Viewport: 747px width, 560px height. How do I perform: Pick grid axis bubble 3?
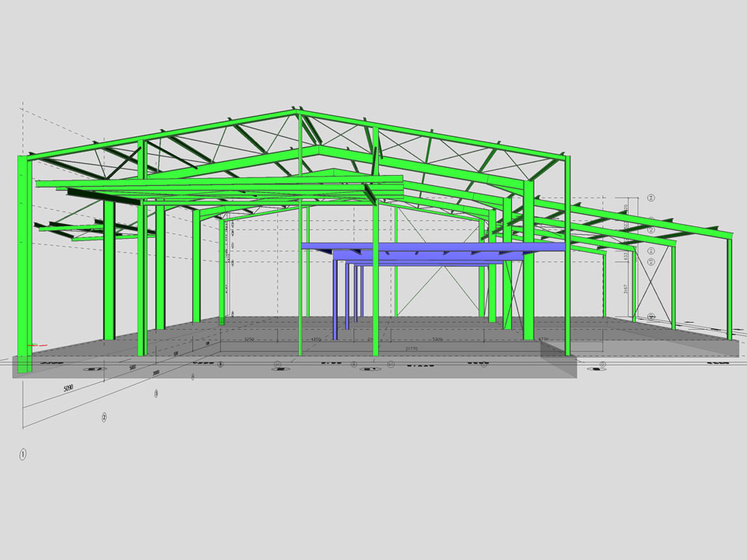pyautogui.click(x=156, y=394)
